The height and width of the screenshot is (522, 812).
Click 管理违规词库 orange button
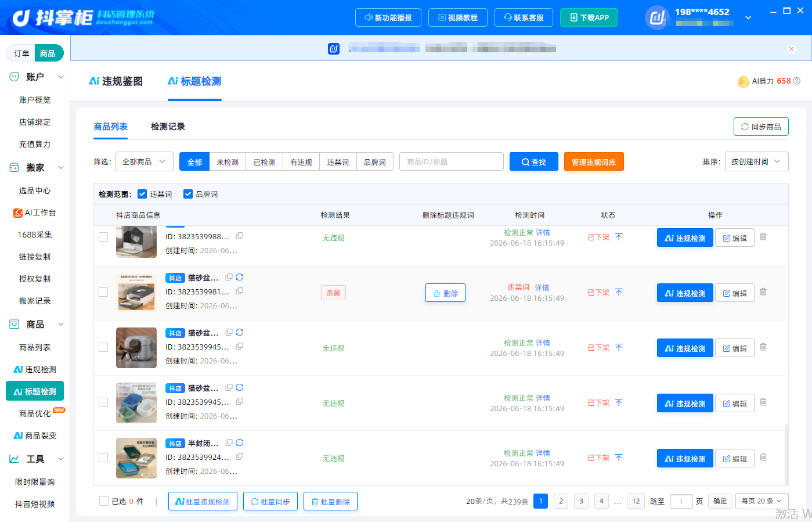click(x=594, y=162)
